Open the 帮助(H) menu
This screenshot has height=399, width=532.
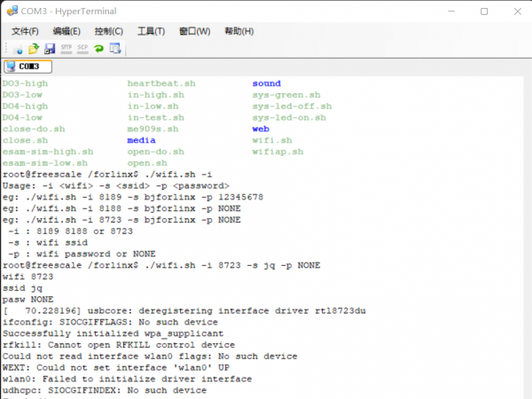pos(238,31)
